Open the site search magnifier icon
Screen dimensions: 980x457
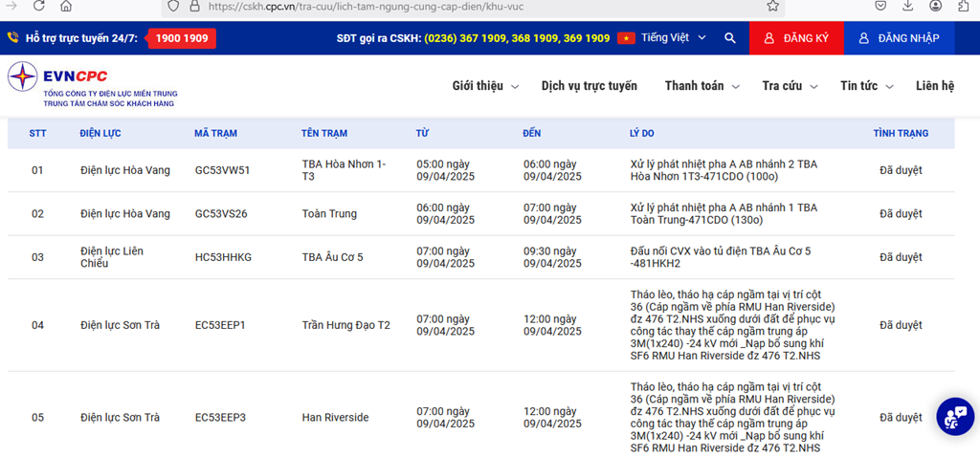click(x=730, y=38)
